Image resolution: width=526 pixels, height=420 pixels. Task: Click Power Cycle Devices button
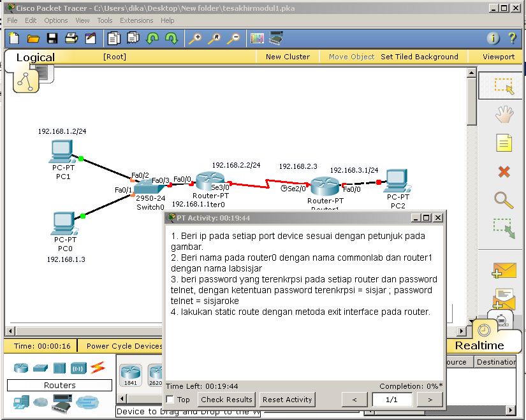[x=124, y=346]
